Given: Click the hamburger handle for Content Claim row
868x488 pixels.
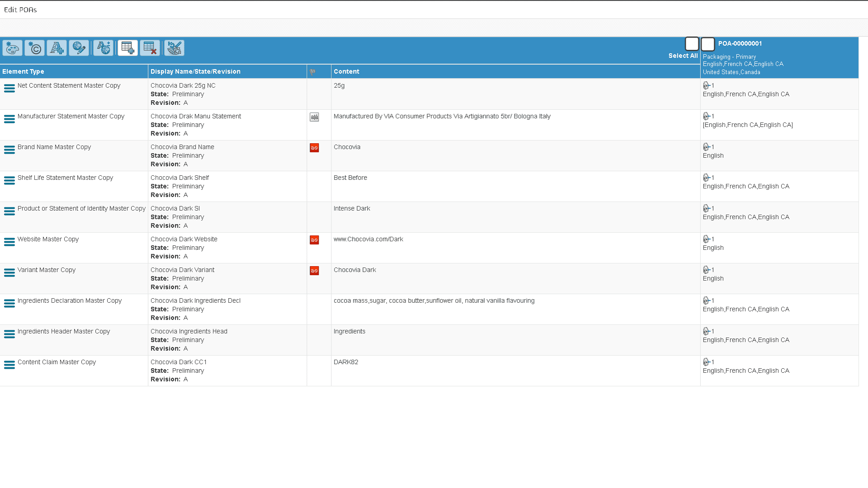Looking at the screenshot, I should (x=9, y=365).
